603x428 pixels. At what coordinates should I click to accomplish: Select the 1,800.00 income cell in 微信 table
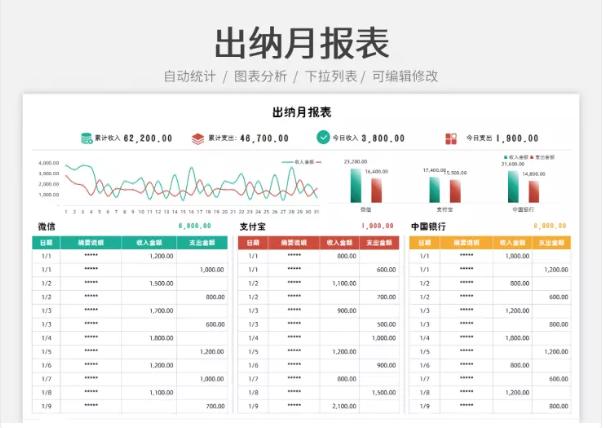point(149,338)
